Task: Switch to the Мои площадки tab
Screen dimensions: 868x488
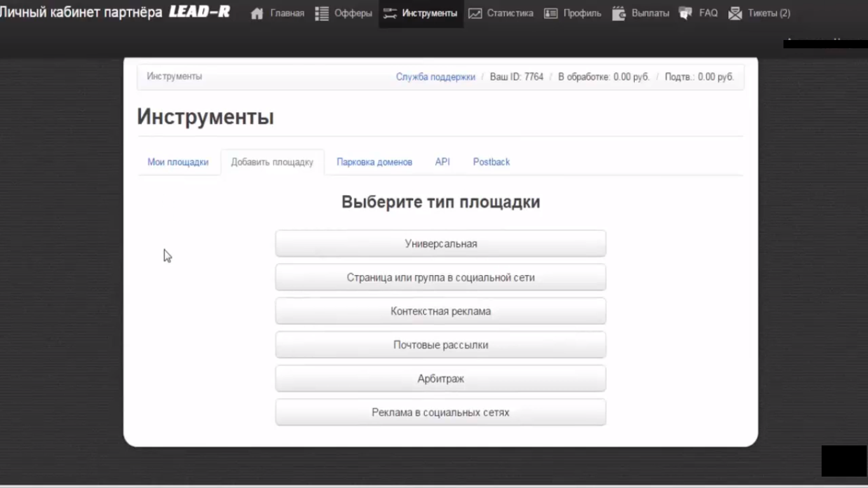Action: (x=178, y=162)
